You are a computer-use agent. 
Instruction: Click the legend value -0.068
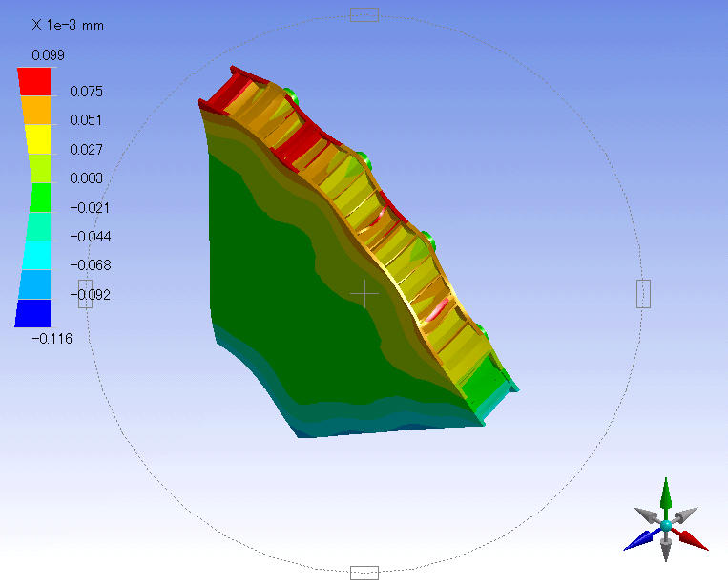pos(91,265)
